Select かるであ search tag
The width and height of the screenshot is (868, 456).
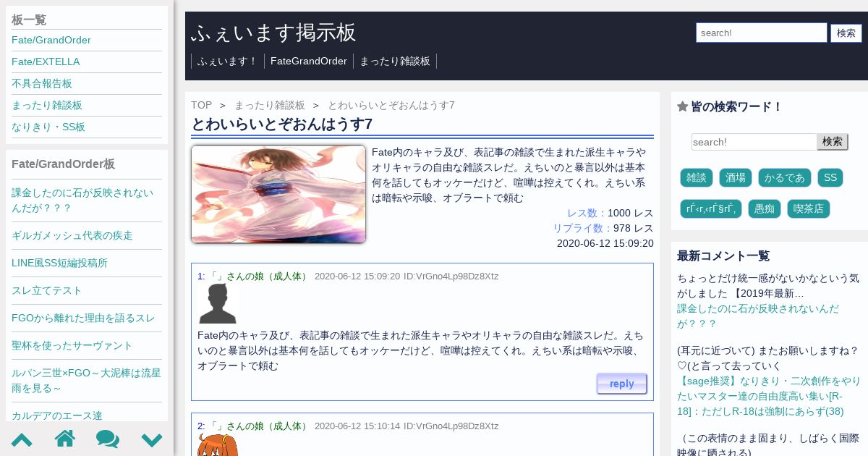785,177
